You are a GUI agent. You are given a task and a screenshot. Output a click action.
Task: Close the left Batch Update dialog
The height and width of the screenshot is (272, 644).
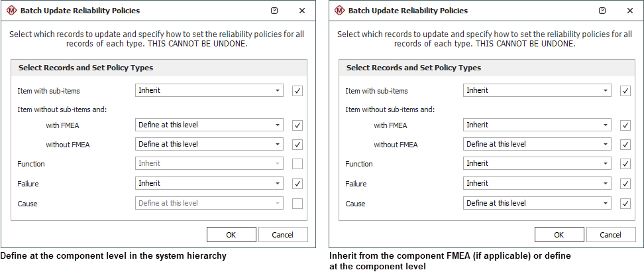click(x=302, y=11)
